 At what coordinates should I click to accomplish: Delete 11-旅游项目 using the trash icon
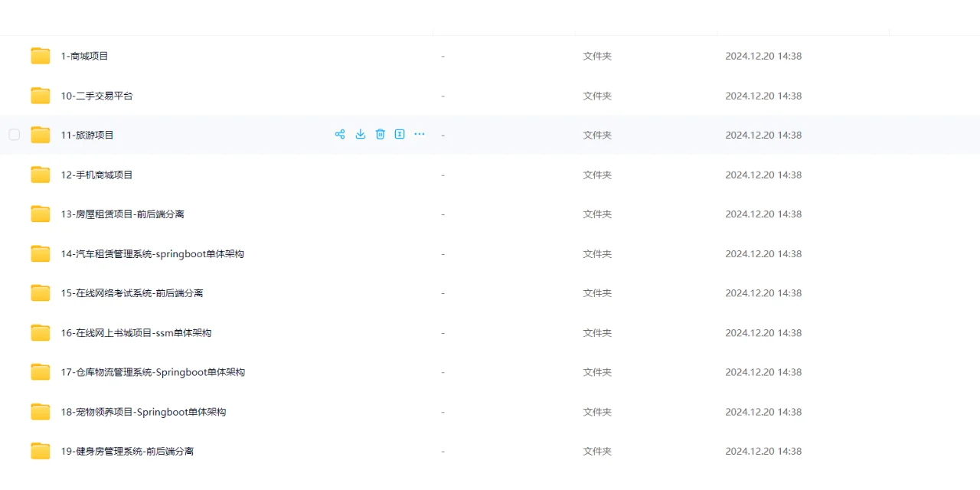coord(381,135)
